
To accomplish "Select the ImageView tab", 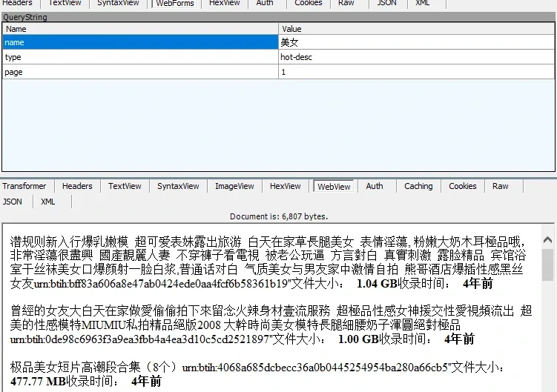I will (234, 186).
